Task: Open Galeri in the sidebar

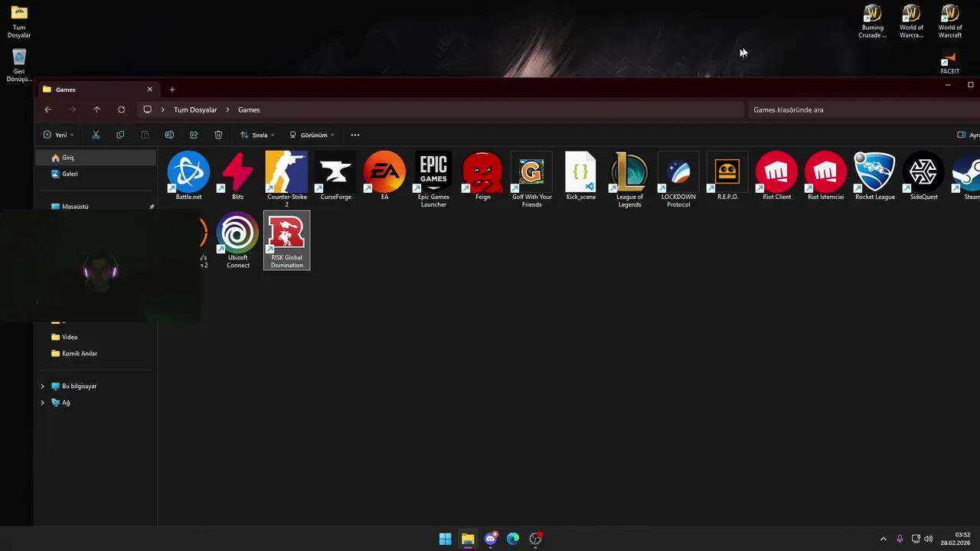Action: 95,174
